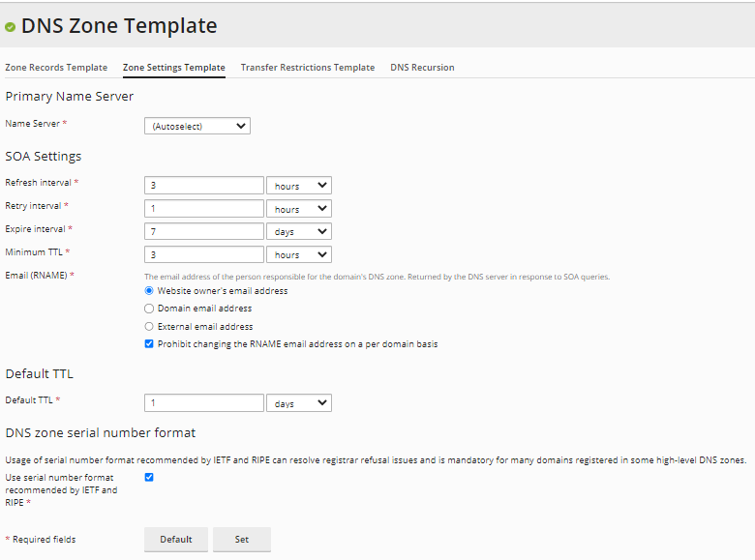The image size is (755, 560).
Task: Click the DNS Zone Template heading
Action: coord(119,26)
